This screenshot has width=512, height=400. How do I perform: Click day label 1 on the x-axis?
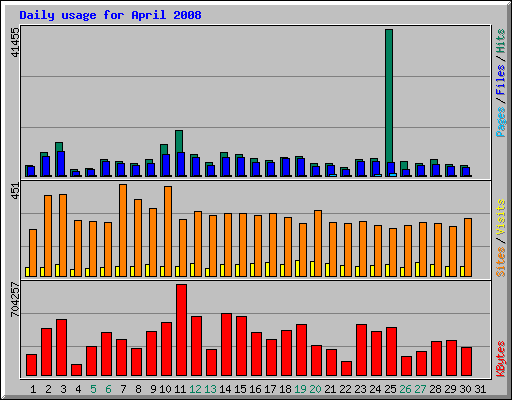pos(33,389)
